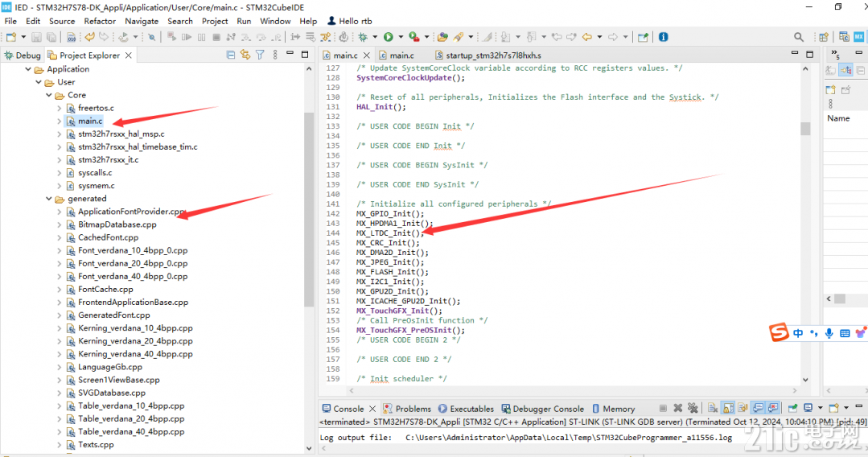The height and width of the screenshot is (457, 868).
Task: Open Project Explorer view menu dots
Action: pyautogui.click(x=275, y=55)
